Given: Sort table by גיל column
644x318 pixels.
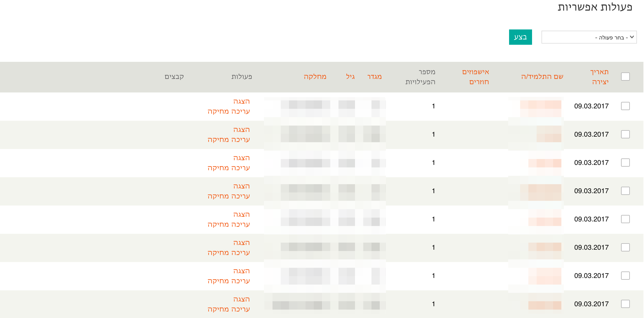Looking at the screenshot, I should click(350, 77).
